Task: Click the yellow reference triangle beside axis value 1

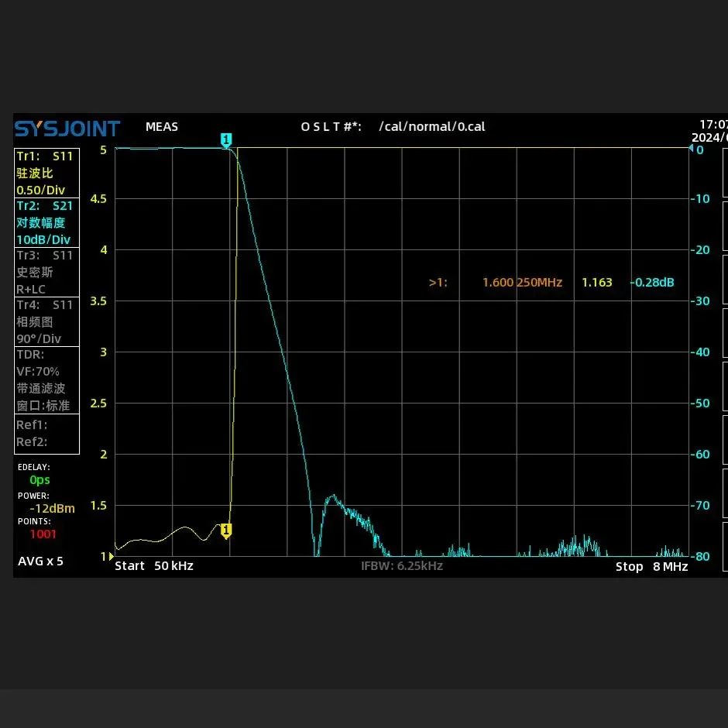Action: pyautogui.click(x=112, y=556)
